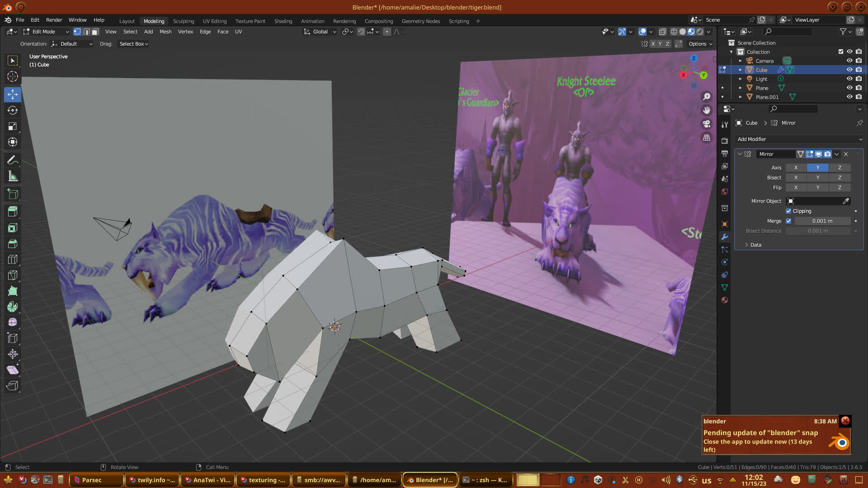Expand the Data section in Mirror
868x488 pixels.
[756, 245]
